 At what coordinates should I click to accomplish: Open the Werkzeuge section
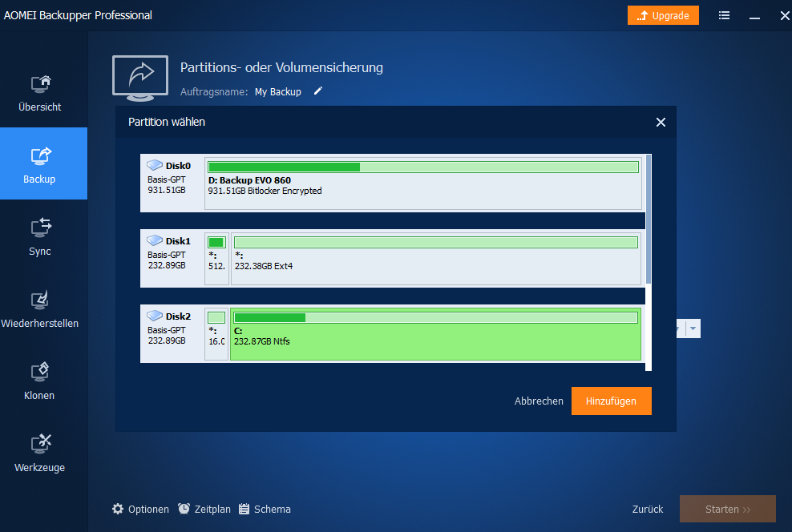(40, 452)
